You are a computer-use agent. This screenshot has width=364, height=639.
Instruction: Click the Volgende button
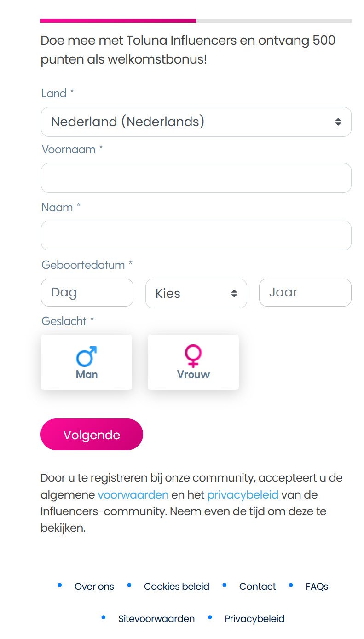coord(92,434)
